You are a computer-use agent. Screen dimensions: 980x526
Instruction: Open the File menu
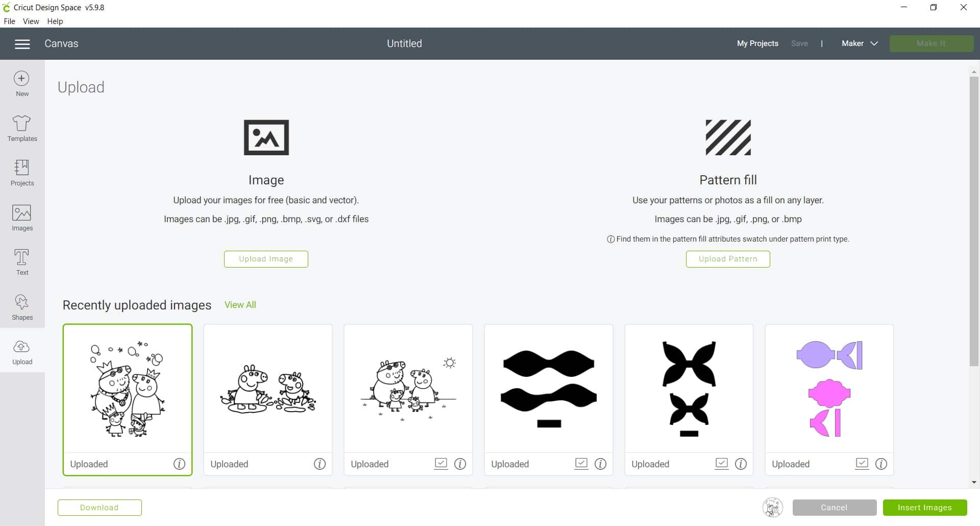click(x=9, y=21)
